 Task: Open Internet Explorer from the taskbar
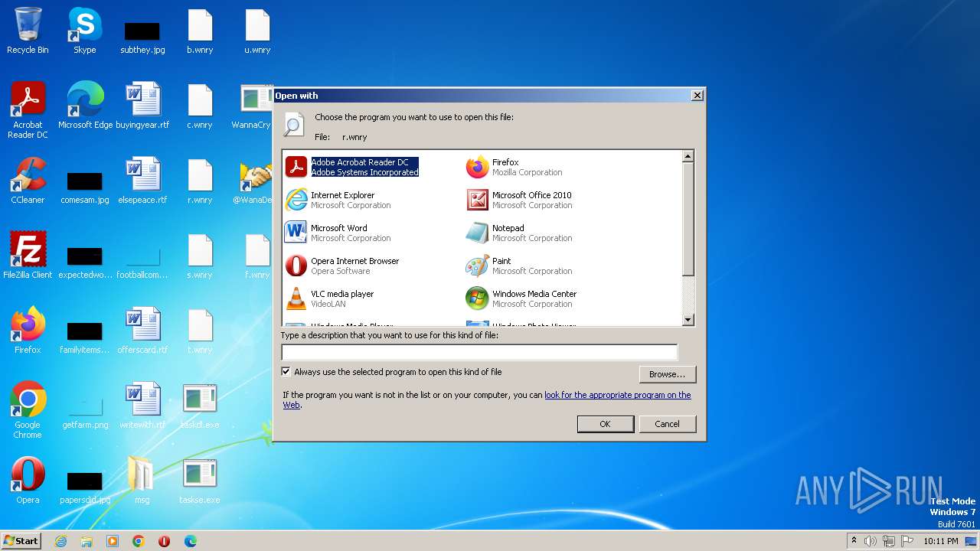pyautogui.click(x=61, y=541)
